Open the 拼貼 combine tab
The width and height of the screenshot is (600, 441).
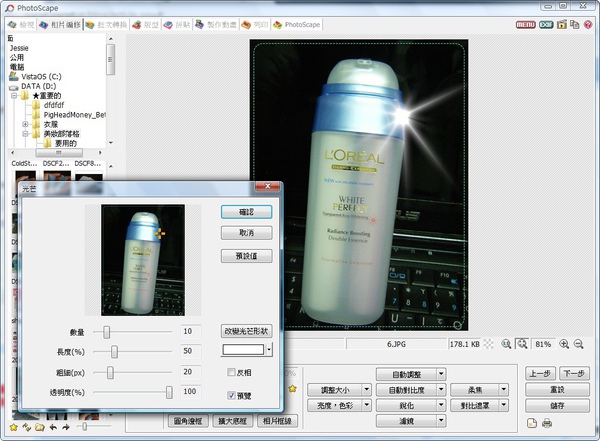(x=177, y=25)
